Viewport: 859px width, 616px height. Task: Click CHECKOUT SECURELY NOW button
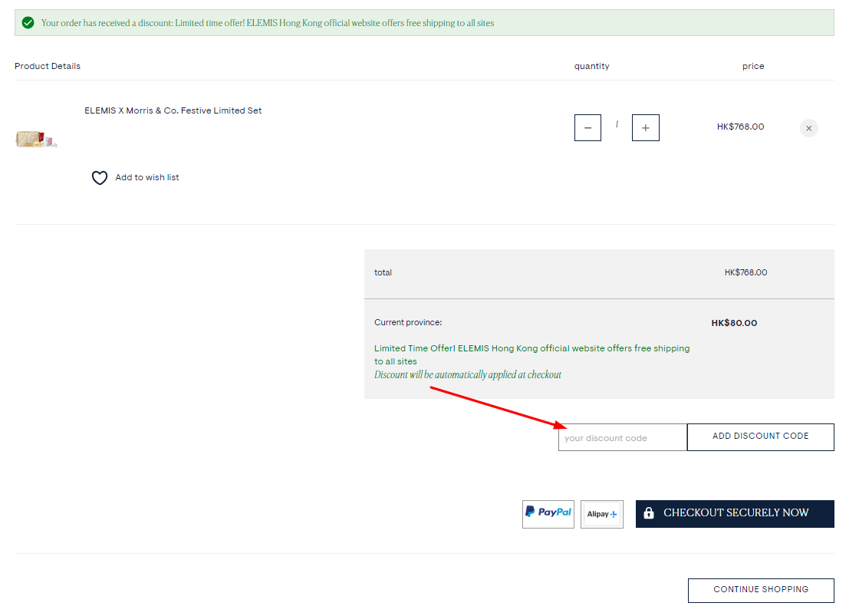point(735,513)
